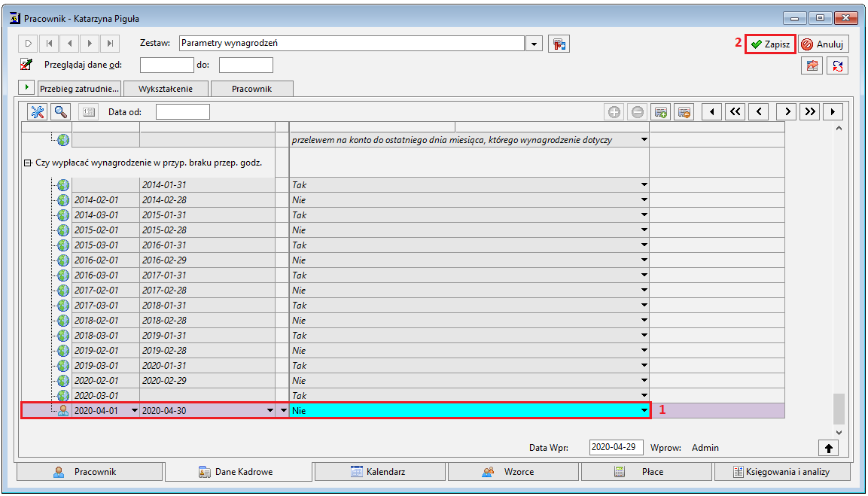This screenshot has height=496, width=868.
Task: Click the scrollbar down arrow
Action: pos(839,432)
